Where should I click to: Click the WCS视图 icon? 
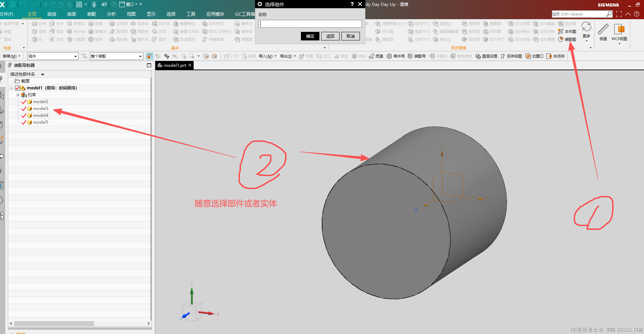coord(619,33)
